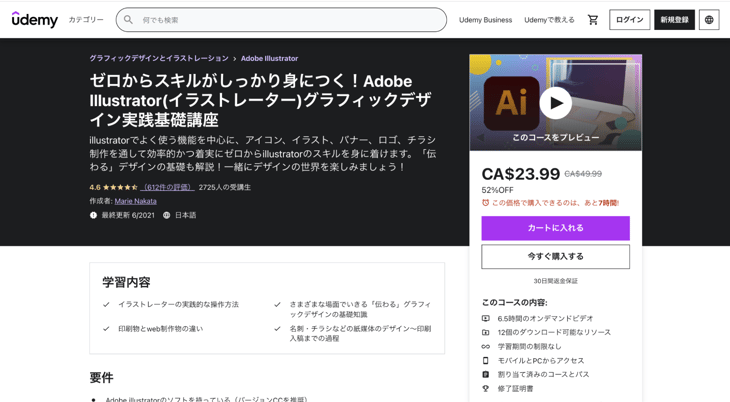Screen dimensions: 730x402
Task: Click the Adobe Illustrator breadcrumb link
Action: tap(269, 59)
